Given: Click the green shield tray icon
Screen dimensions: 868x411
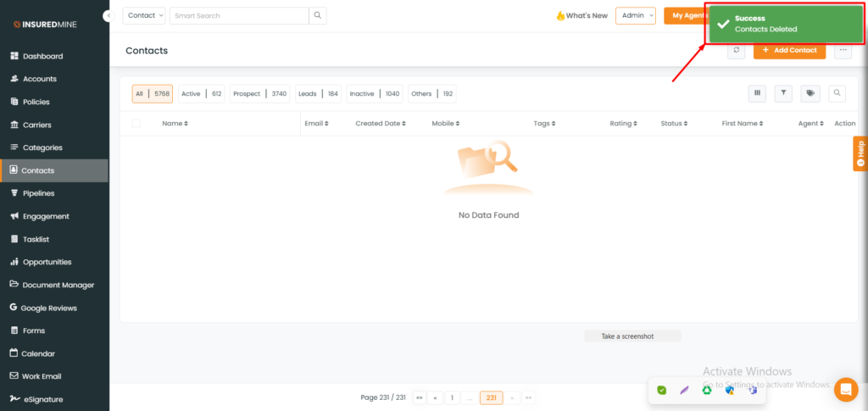Looking at the screenshot, I should (x=661, y=390).
